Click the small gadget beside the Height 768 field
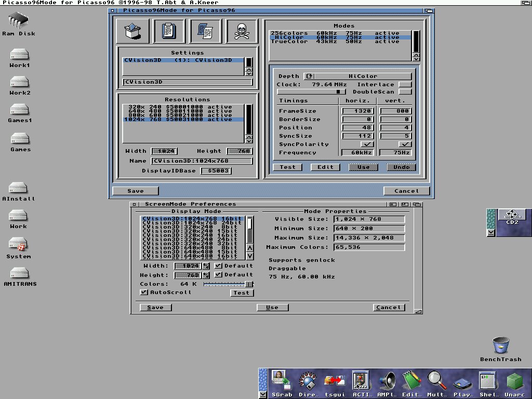This screenshot has width=532, height=399. pos(206,275)
